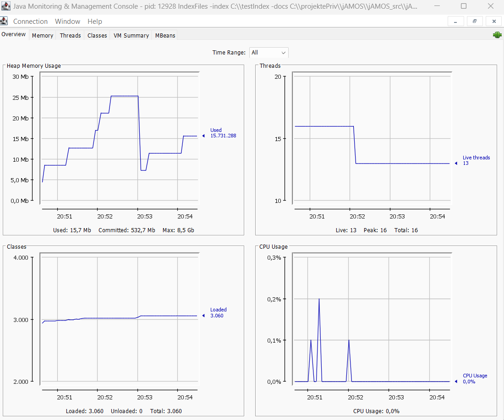This screenshot has width=504, height=420.
Task: Click the Time Range dropdown arrow
Action: [x=285, y=52]
